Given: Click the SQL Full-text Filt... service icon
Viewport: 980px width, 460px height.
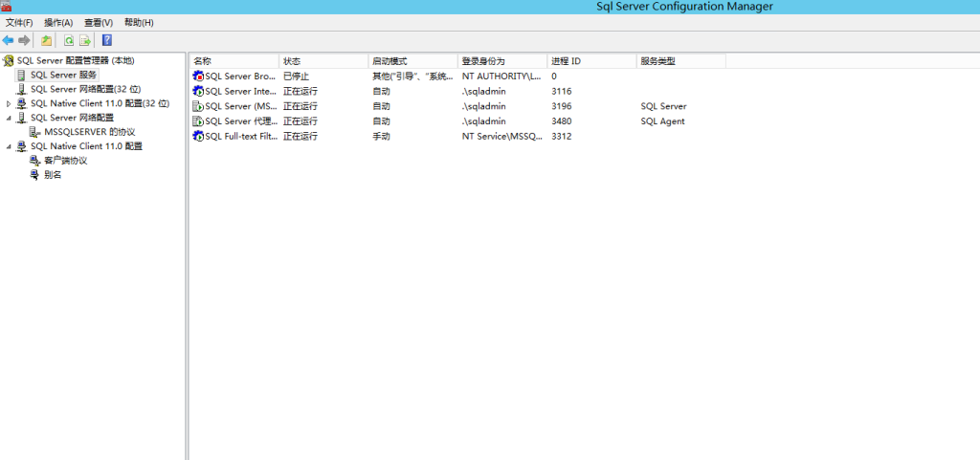Looking at the screenshot, I should coord(198,136).
